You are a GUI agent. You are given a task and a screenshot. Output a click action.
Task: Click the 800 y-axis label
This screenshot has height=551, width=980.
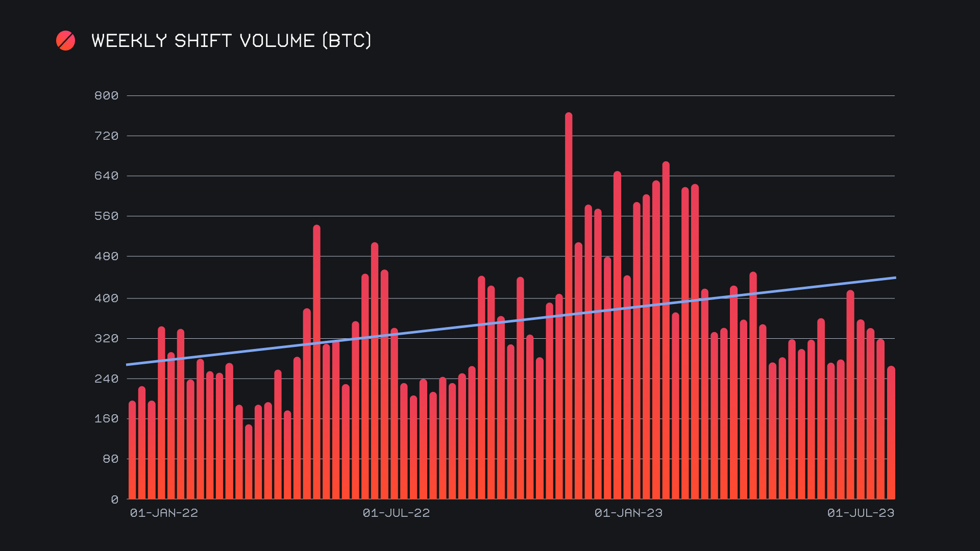click(x=106, y=96)
